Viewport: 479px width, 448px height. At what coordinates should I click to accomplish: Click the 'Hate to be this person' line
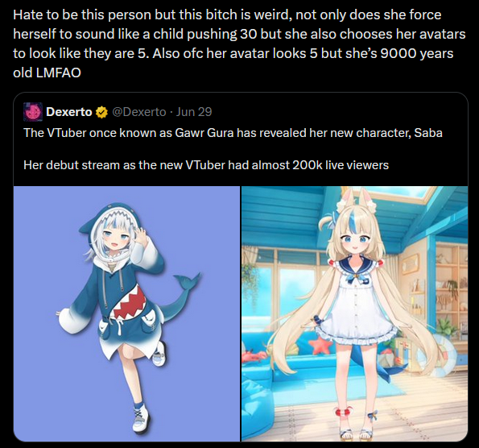(227, 15)
